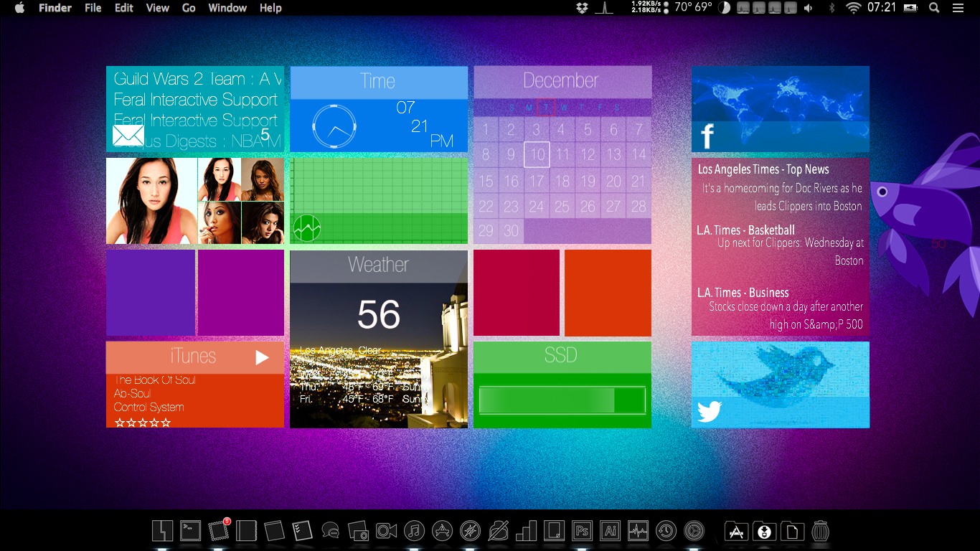The height and width of the screenshot is (551, 980).
Task: Click the Dropbox menu bar icon
Action: (x=582, y=8)
